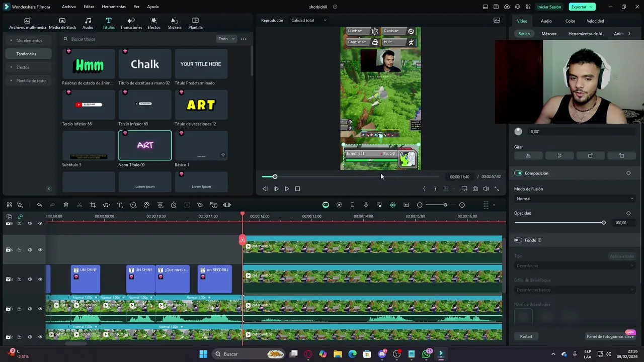
Task: Open the Todo filter dropdown
Action: (226, 39)
